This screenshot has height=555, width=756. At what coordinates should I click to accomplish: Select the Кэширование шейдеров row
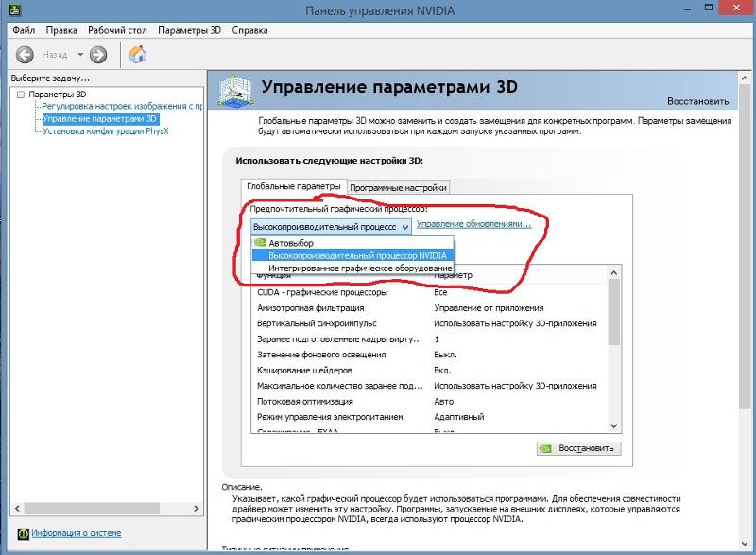click(429, 371)
